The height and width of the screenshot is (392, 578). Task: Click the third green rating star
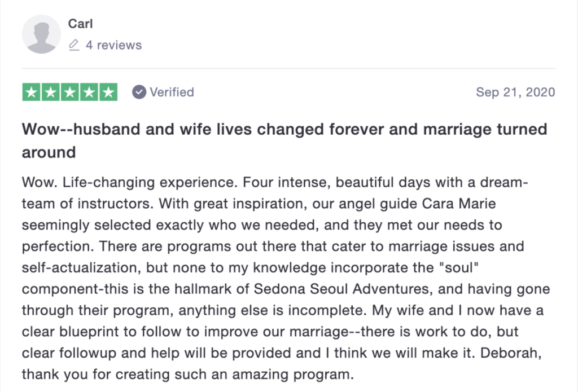tap(70, 92)
